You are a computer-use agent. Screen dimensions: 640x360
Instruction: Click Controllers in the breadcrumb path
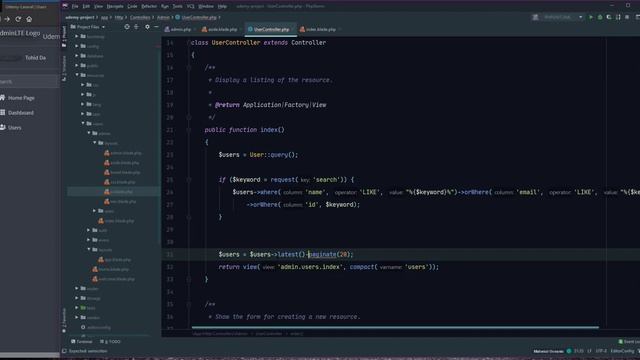[x=140, y=17]
